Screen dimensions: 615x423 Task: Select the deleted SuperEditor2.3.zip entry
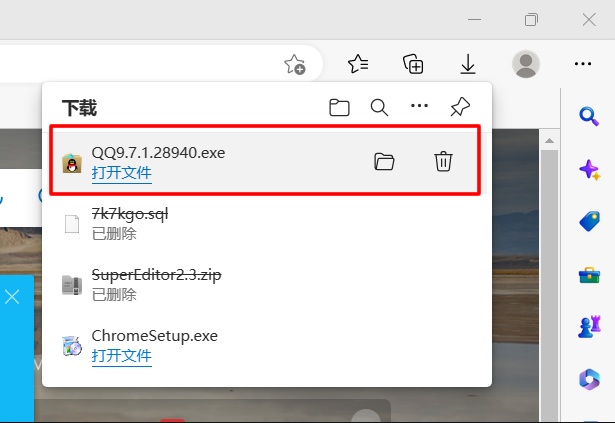(x=267, y=285)
